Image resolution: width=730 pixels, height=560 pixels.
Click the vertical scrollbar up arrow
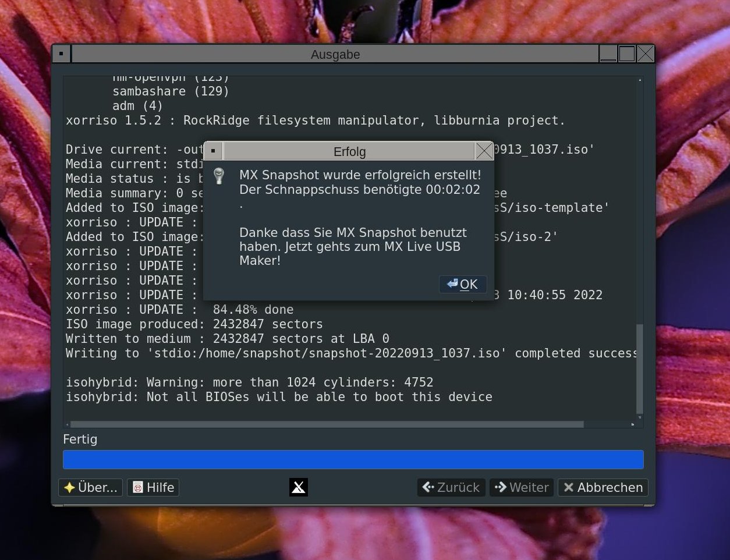pyautogui.click(x=640, y=80)
